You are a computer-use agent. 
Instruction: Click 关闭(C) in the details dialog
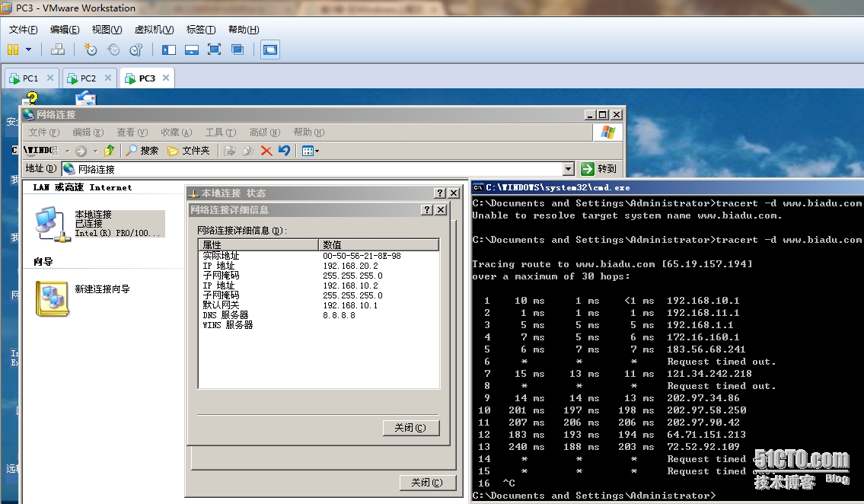click(411, 427)
